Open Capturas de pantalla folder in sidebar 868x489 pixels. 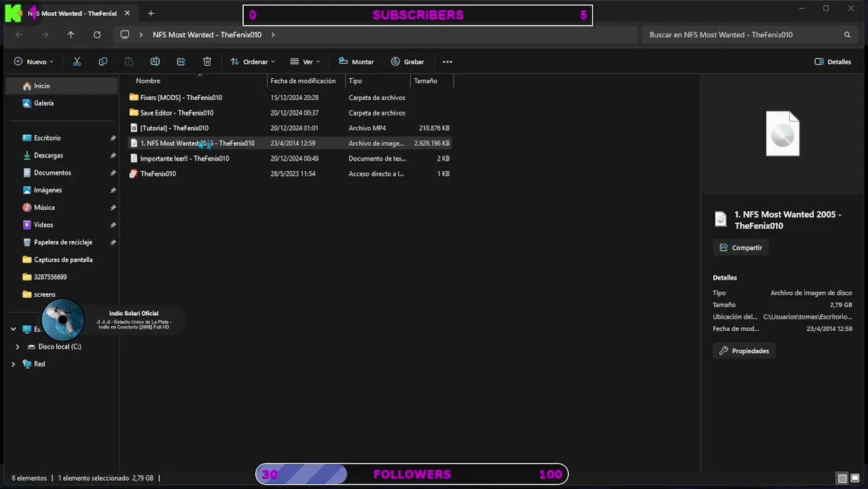(x=63, y=259)
